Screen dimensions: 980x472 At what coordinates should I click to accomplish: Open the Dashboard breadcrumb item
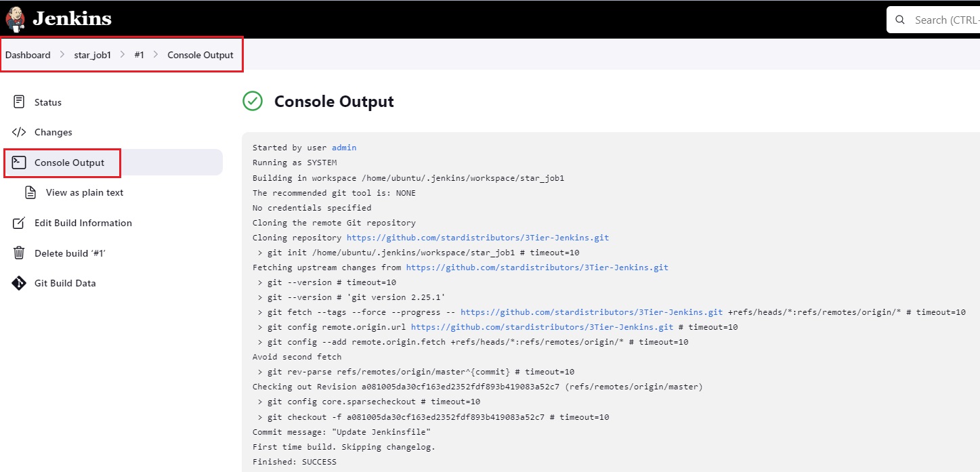point(28,55)
